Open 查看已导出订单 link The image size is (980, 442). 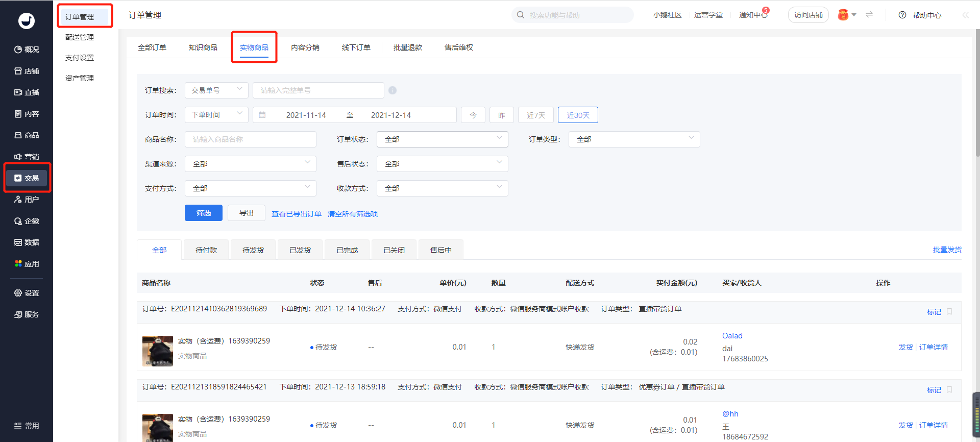pyautogui.click(x=297, y=214)
